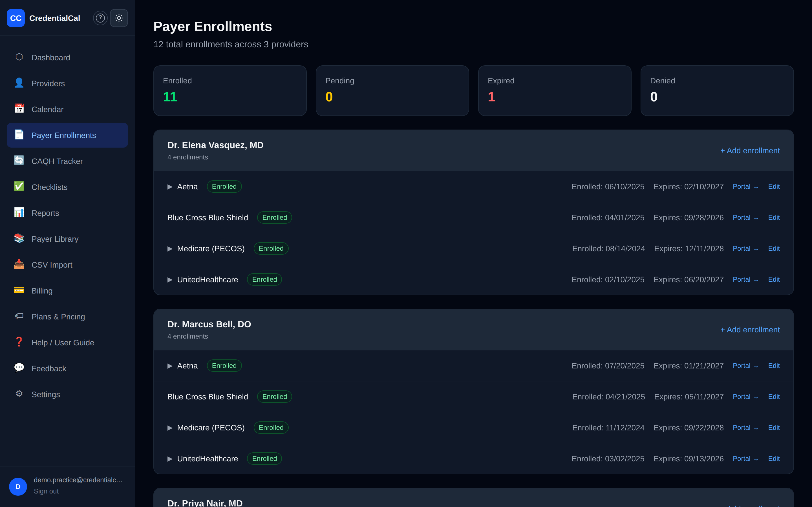Image resolution: width=812 pixels, height=507 pixels.
Task: Open the help question mark icon
Action: coord(100,18)
